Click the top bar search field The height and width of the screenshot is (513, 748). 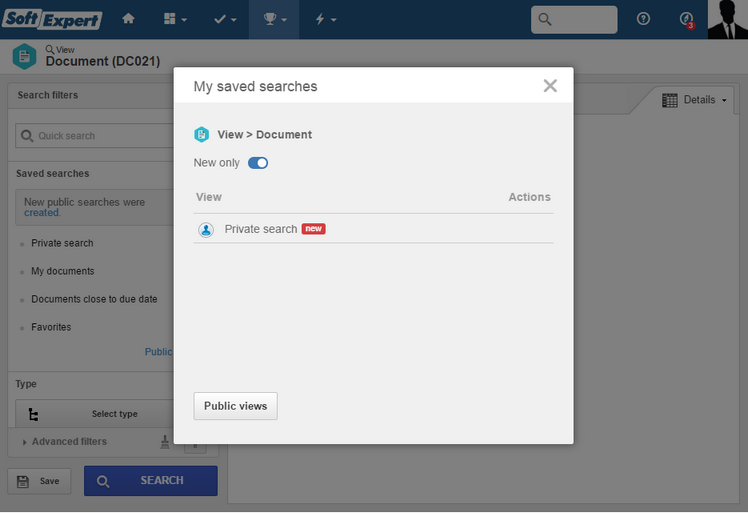[574, 20]
